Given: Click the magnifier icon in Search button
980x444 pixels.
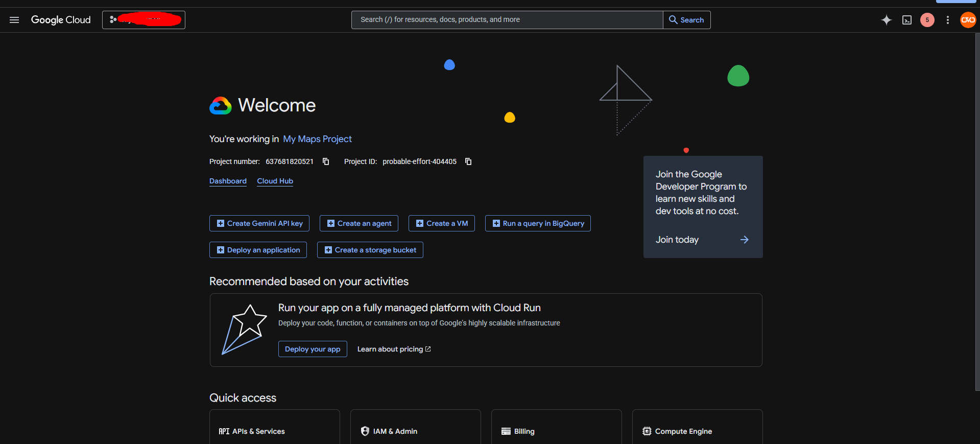Looking at the screenshot, I should pos(674,20).
